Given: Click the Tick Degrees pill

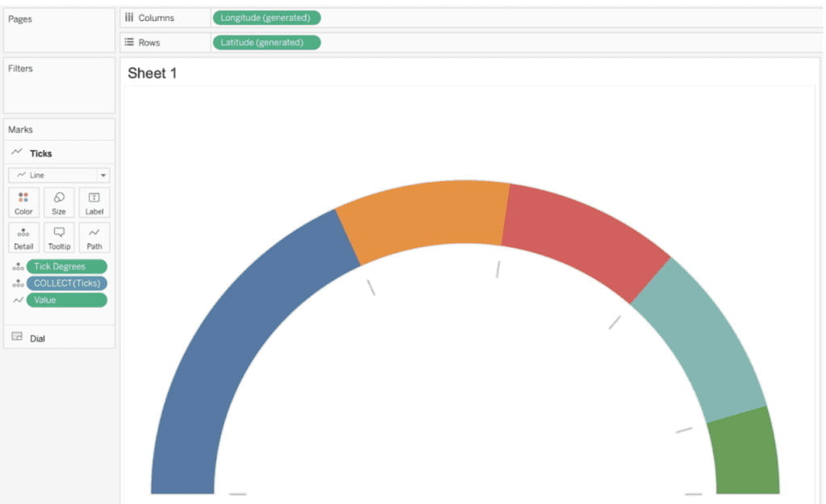Looking at the screenshot, I should pos(67,267).
